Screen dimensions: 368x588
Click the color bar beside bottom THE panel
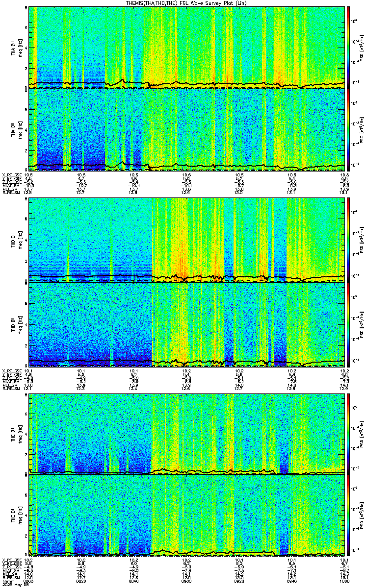coord(348,515)
